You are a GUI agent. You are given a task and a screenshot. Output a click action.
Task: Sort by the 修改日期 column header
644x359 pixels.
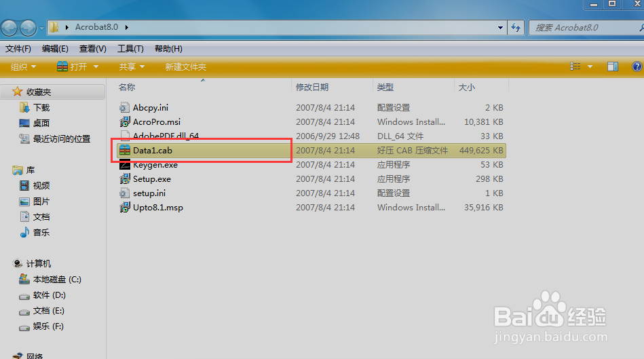tap(312, 87)
